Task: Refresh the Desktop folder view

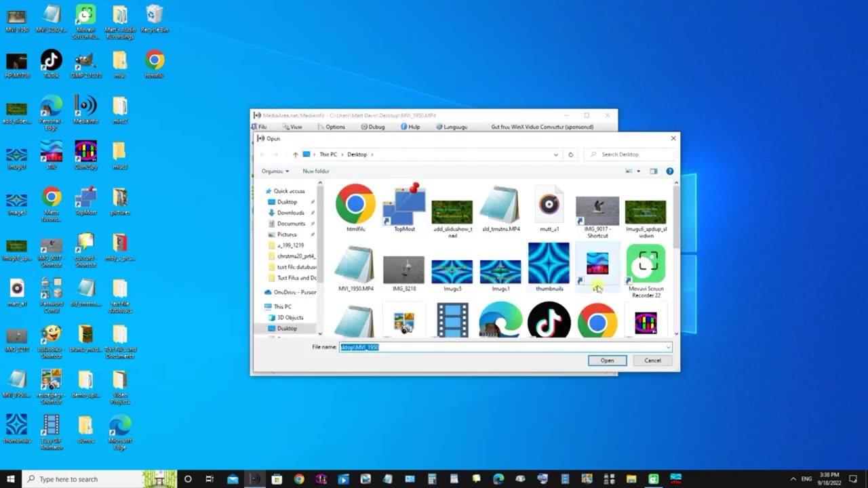Action: pyautogui.click(x=570, y=155)
